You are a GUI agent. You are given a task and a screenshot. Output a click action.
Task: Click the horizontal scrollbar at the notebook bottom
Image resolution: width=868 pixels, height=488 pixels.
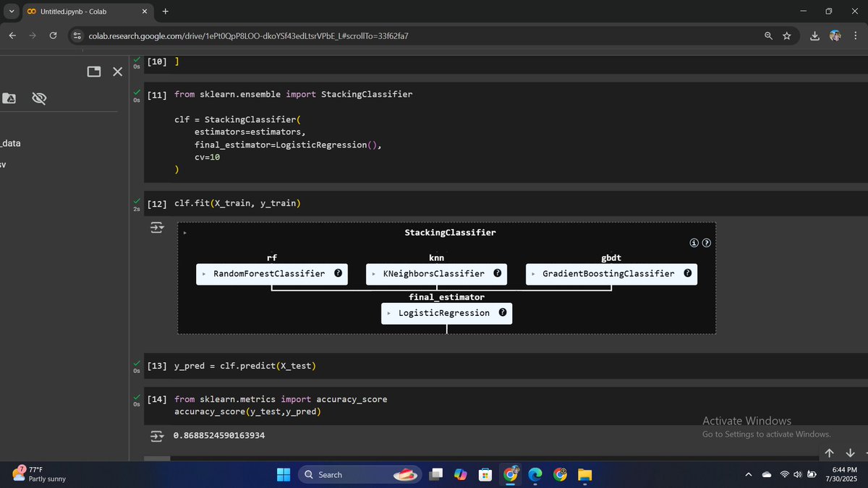point(157,458)
